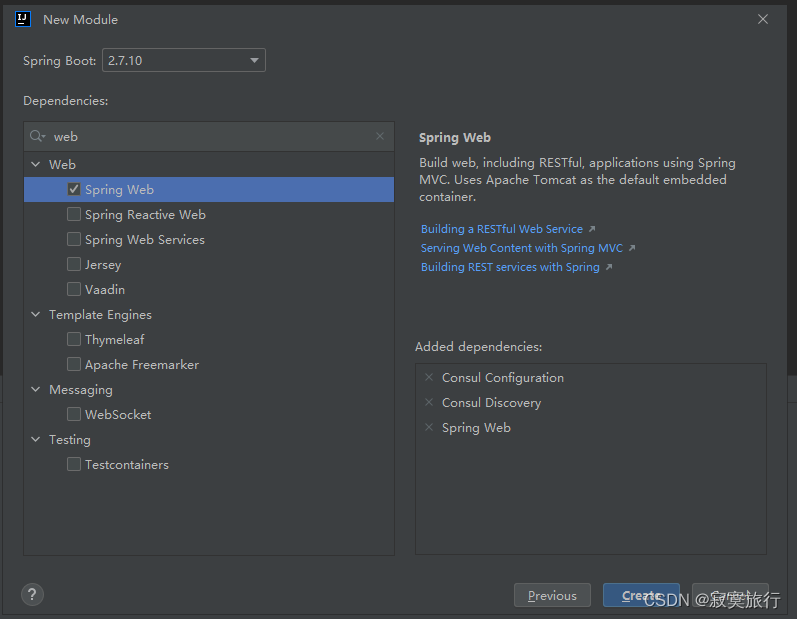Viewport: 797px width, 619px height.
Task: Click external link arrow beside REST services link
Action: pos(609,267)
